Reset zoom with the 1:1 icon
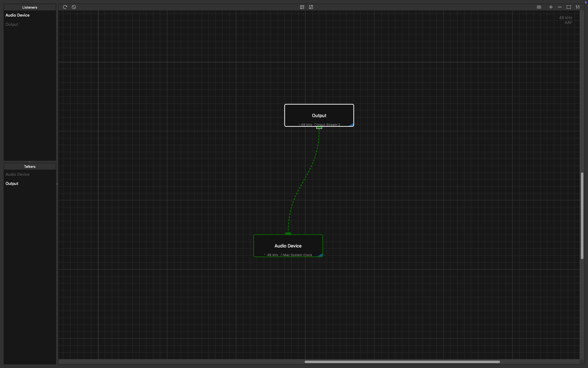This screenshot has height=368, width=588. [577, 7]
